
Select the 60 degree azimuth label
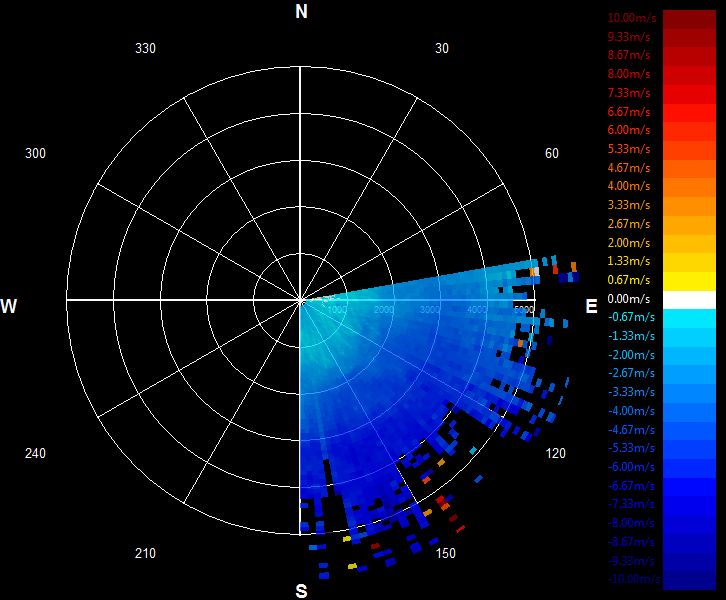coord(552,153)
